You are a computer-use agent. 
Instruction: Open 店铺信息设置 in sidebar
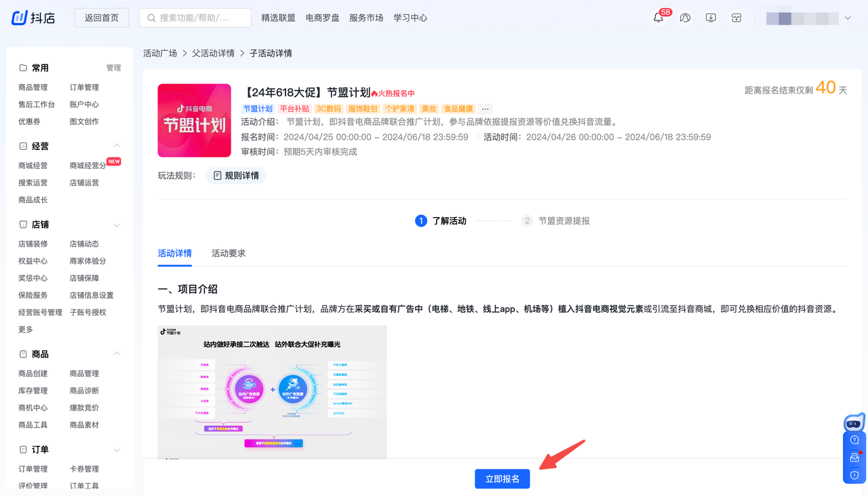pyautogui.click(x=92, y=295)
